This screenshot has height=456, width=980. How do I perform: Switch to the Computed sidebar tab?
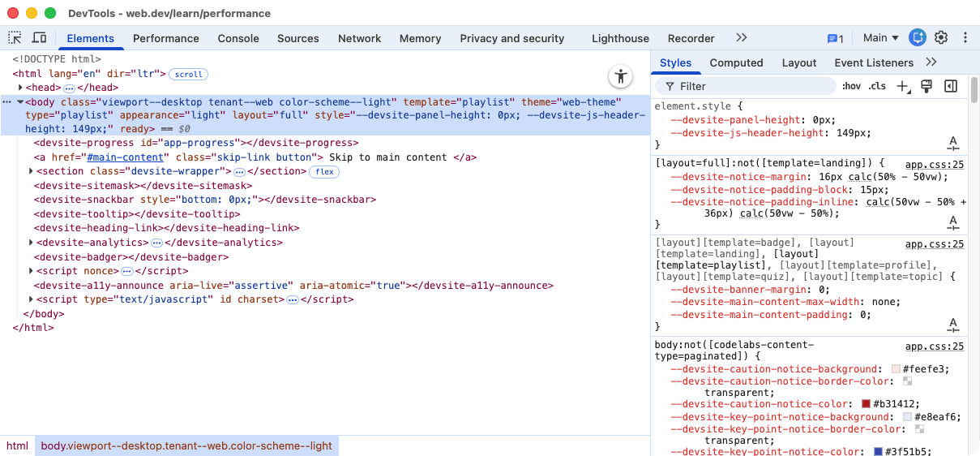[737, 62]
